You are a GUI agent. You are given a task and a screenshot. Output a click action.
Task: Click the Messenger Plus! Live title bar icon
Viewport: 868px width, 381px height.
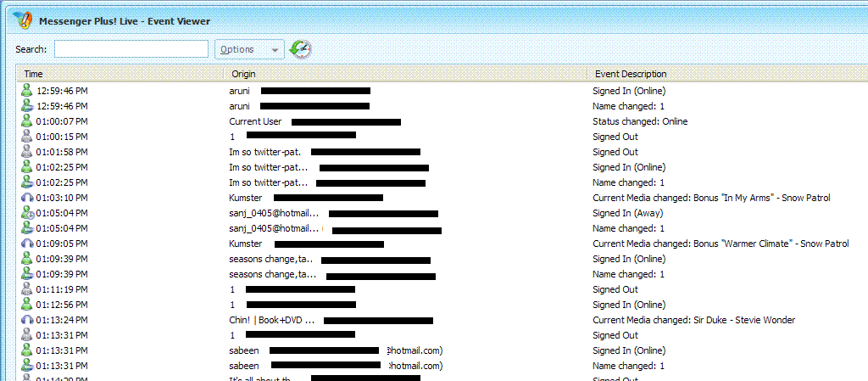[x=25, y=20]
